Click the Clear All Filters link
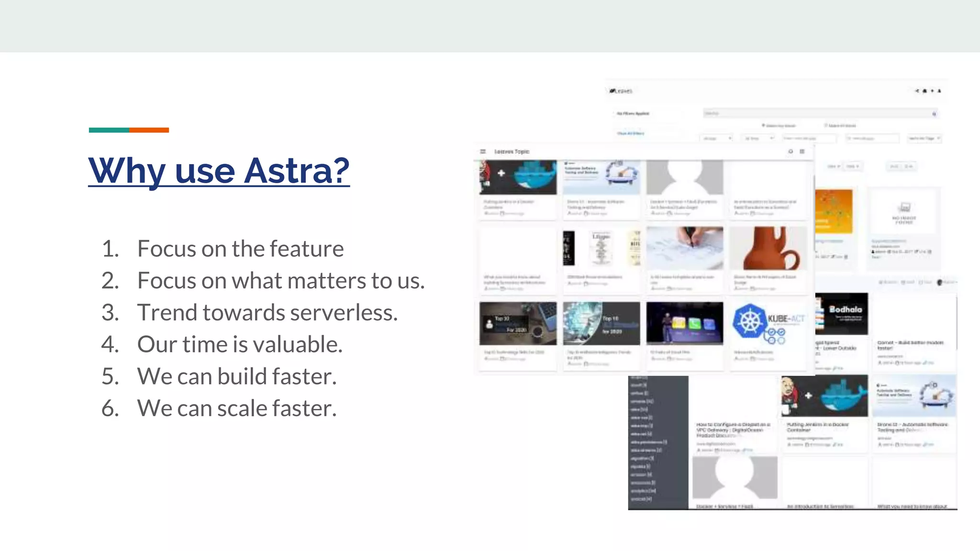 [x=631, y=133]
